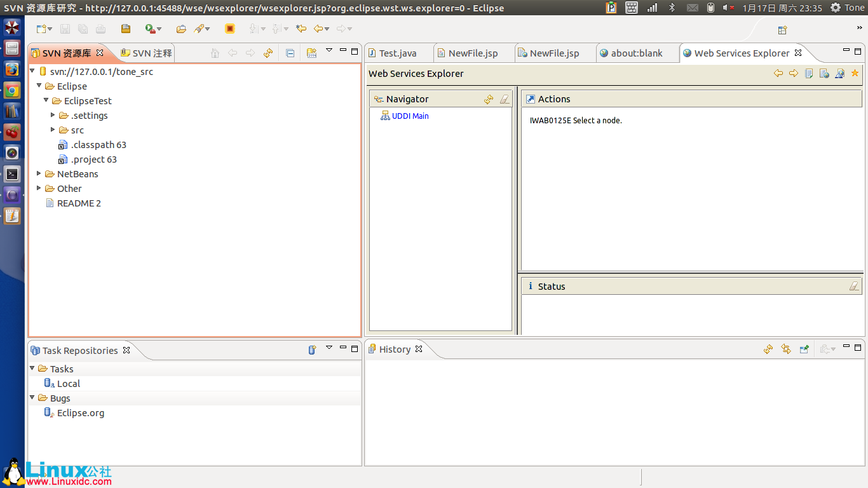
Task: Toggle Link with Editor in History view
Action: pyautogui.click(x=786, y=349)
